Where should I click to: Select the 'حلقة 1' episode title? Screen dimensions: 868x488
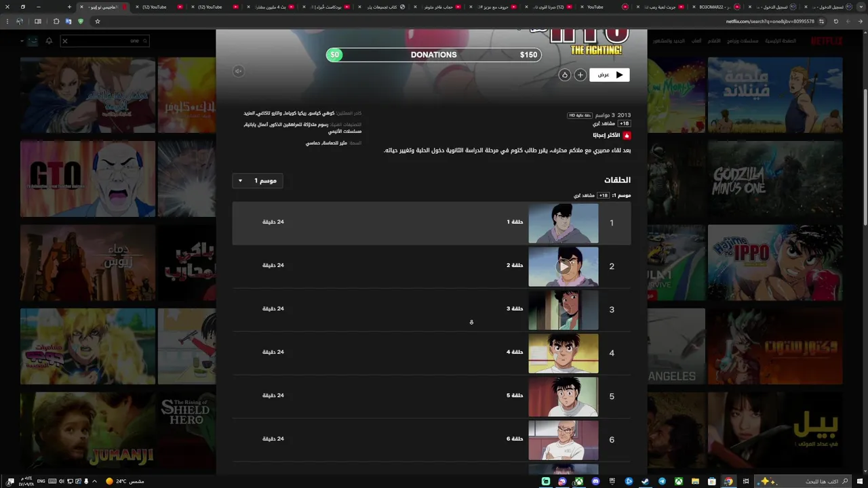click(x=515, y=222)
